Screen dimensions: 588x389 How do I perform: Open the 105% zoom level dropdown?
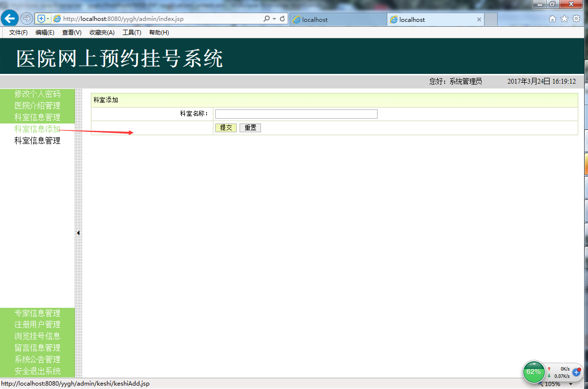pos(571,384)
